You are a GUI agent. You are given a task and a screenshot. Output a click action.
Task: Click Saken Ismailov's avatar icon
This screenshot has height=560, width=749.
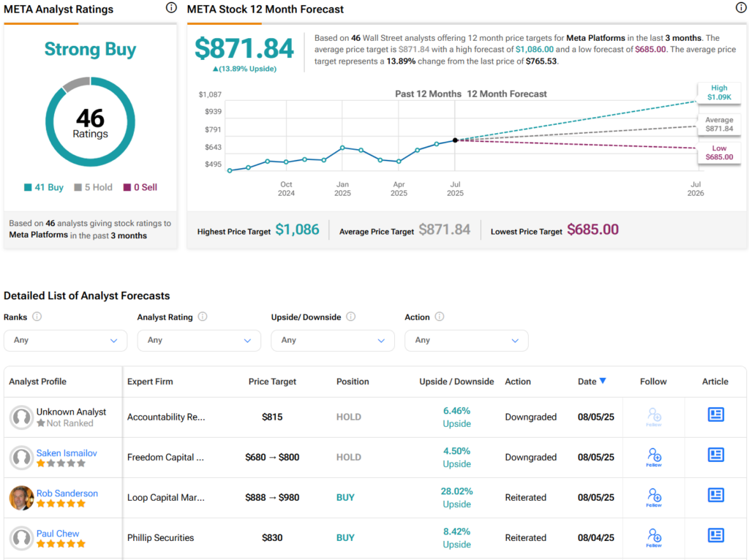(x=21, y=458)
